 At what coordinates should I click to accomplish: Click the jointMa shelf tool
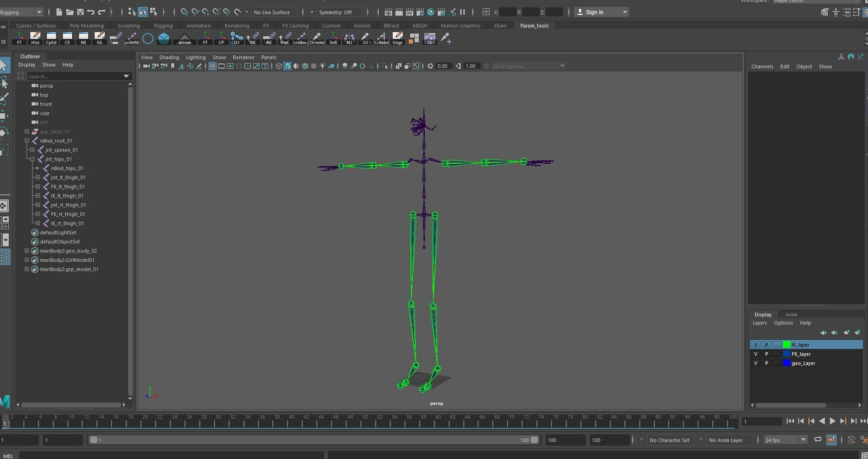[x=132, y=38]
